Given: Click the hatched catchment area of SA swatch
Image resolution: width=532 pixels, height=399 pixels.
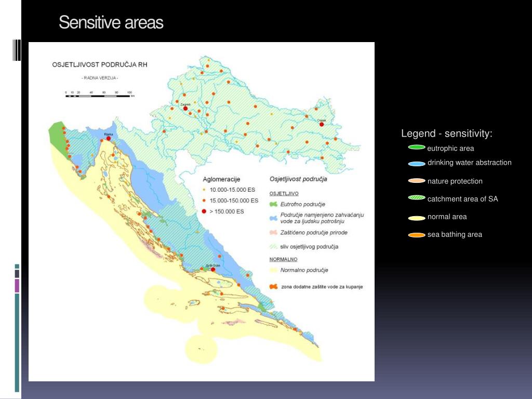Looking at the screenshot, I should point(417,197).
